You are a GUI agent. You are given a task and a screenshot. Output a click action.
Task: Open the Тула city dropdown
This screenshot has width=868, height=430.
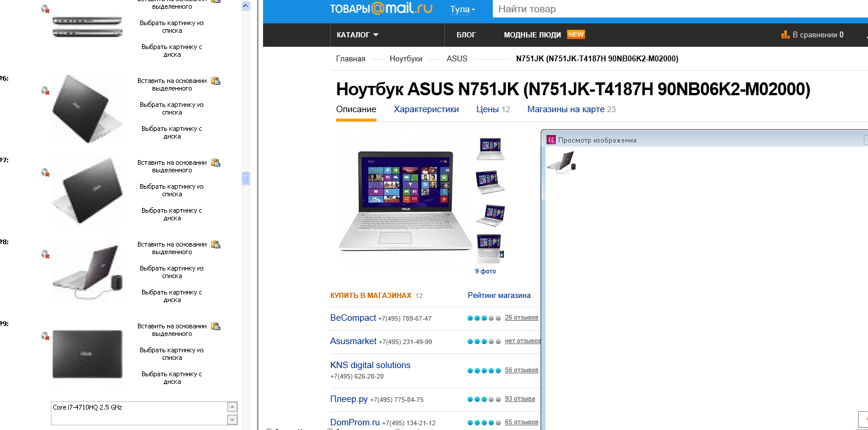pyautogui.click(x=462, y=9)
